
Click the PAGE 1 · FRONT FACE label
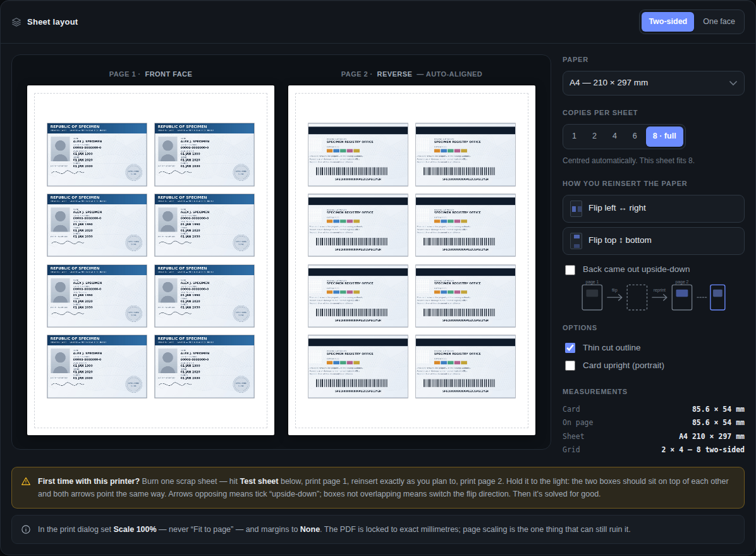click(150, 75)
